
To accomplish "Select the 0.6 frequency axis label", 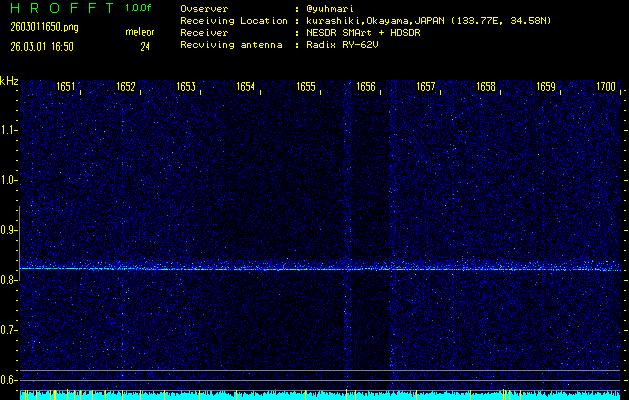I will pos(8,380).
